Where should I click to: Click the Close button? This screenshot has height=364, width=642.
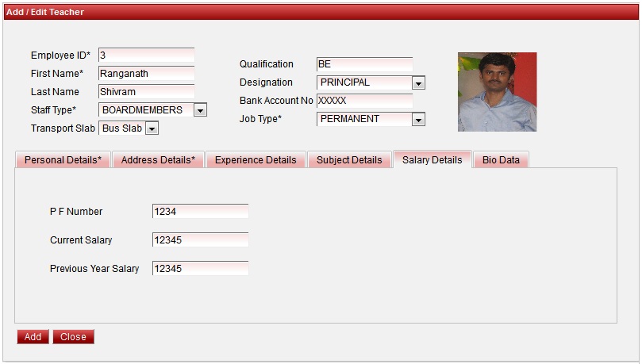coord(73,337)
